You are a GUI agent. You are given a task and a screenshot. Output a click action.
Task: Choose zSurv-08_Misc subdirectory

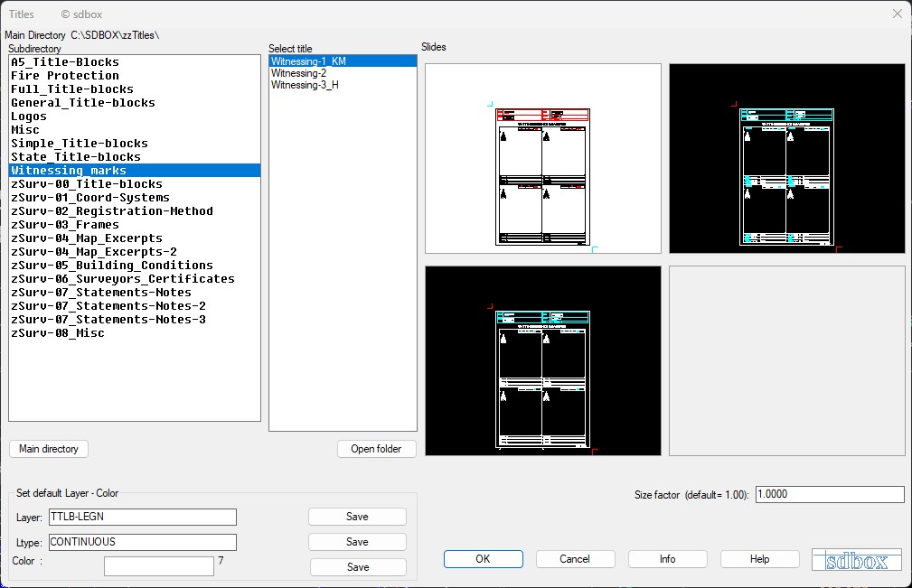(135, 333)
